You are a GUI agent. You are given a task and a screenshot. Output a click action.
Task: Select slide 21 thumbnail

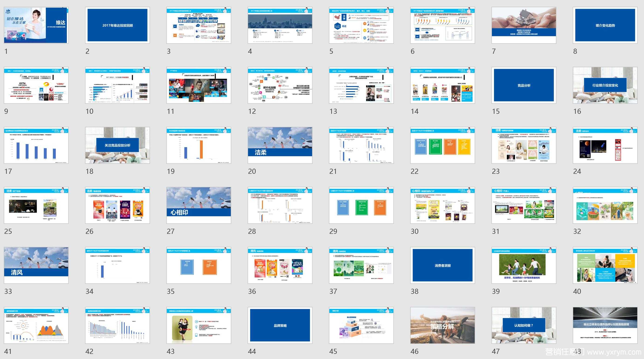[361, 145]
